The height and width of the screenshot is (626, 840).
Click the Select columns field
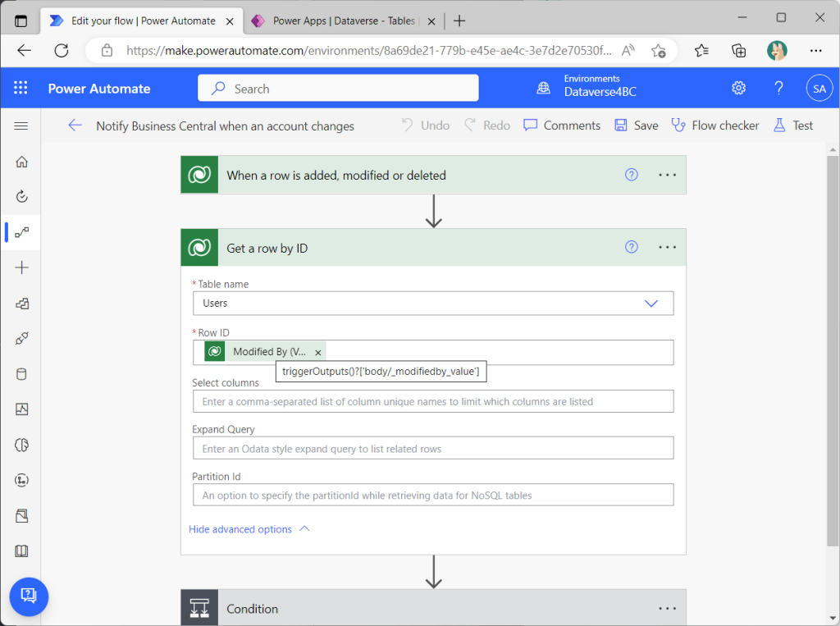[x=433, y=401]
